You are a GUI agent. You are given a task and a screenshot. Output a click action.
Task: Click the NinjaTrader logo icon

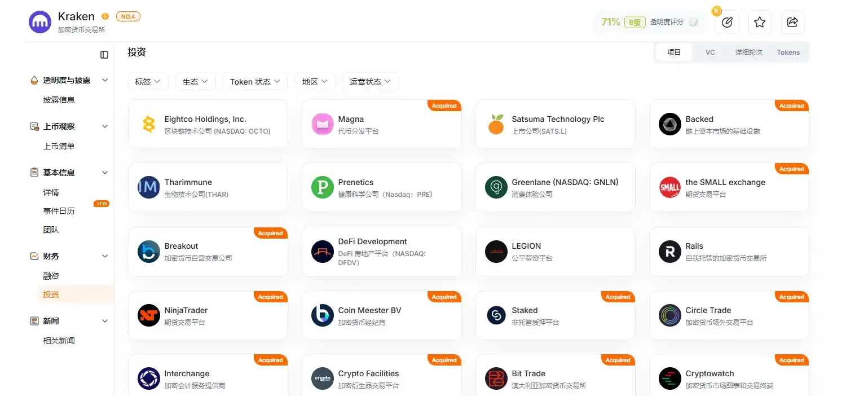(x=149, y=315)
